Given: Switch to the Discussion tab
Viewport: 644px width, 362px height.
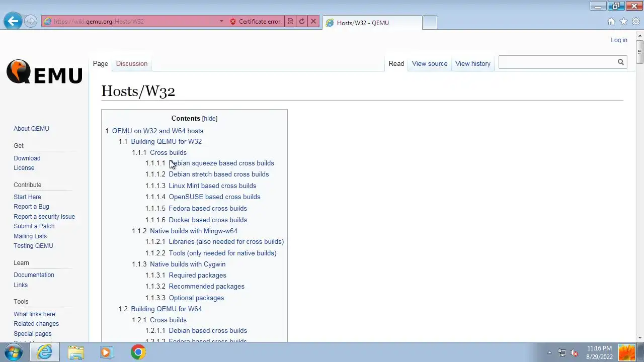Looking at the screenshot, I should point(132,63).
